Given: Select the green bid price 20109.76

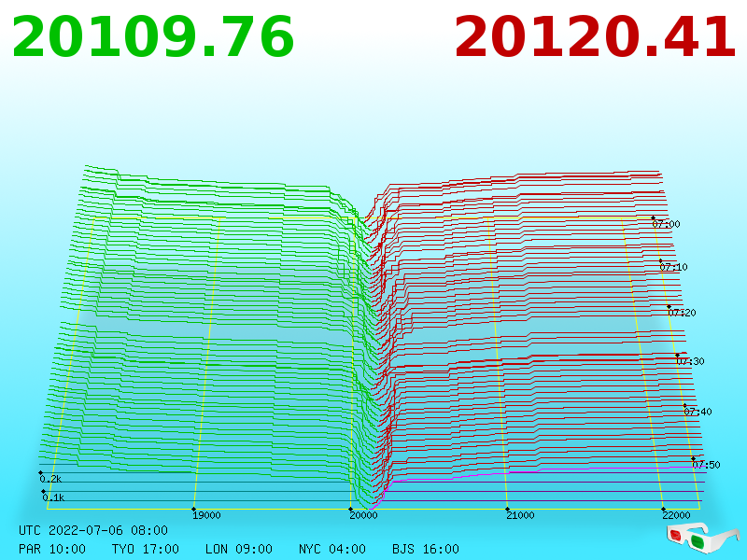Looking at the screenshot, I should coord(153,37).
